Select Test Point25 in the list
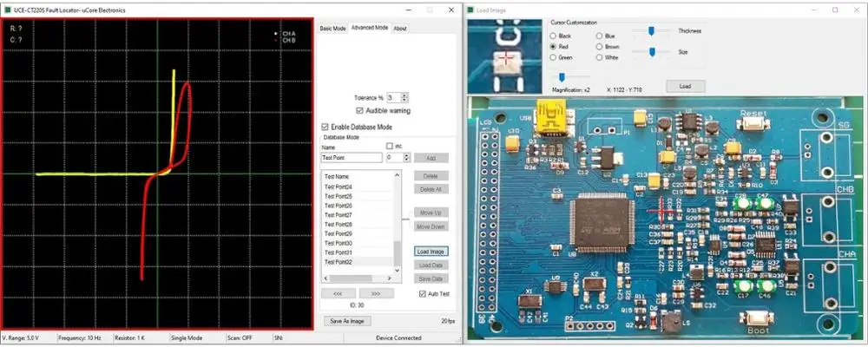This screenshot has height=347, width=868. point(358,196)
